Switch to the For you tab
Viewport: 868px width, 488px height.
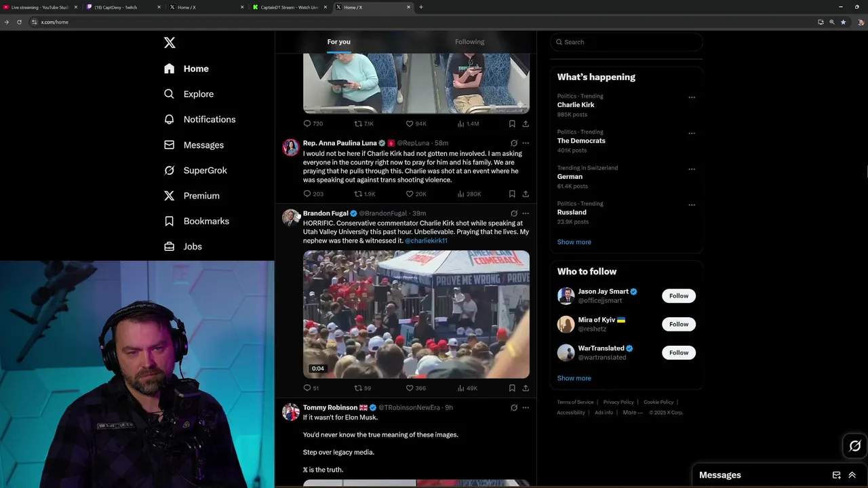[339, 42]
